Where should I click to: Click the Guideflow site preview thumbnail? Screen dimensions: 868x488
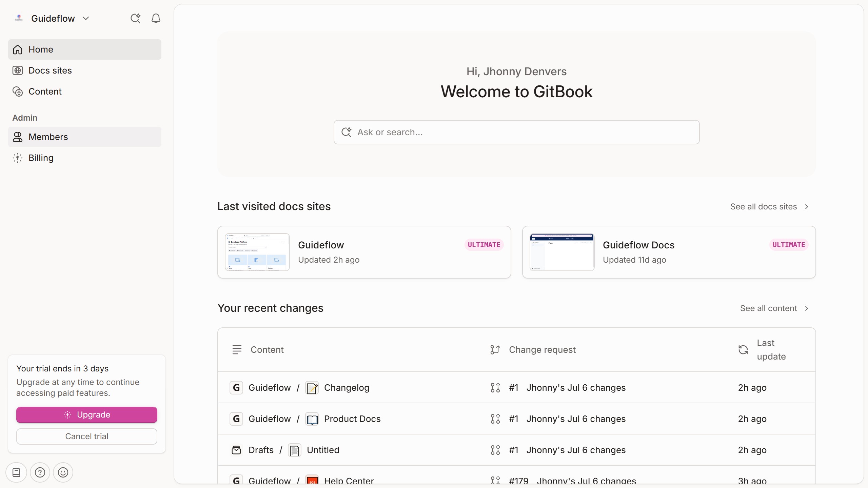pos(257,252)
